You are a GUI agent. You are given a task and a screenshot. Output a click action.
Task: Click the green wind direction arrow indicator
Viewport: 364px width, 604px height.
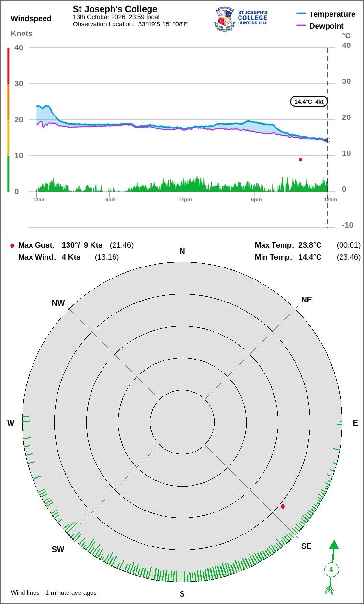pos(331,568)
